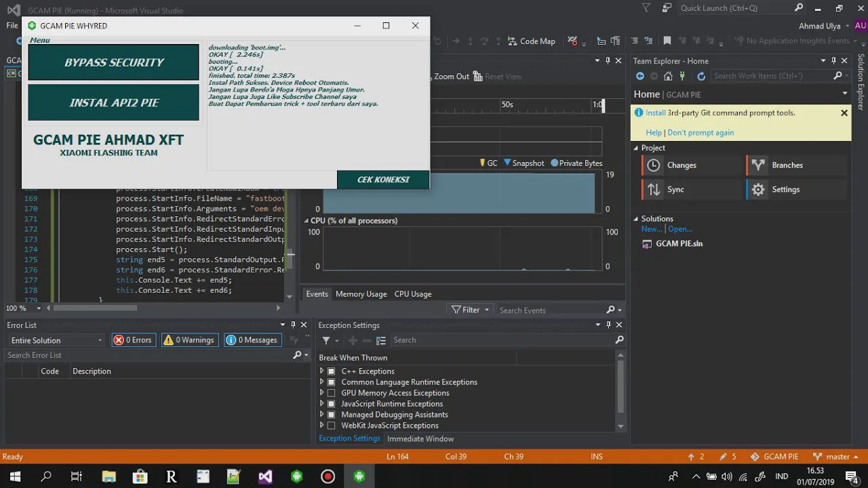Open the Solution Explorer side tab
Viewport: 868px width, 488px height.
coord(861,83)
